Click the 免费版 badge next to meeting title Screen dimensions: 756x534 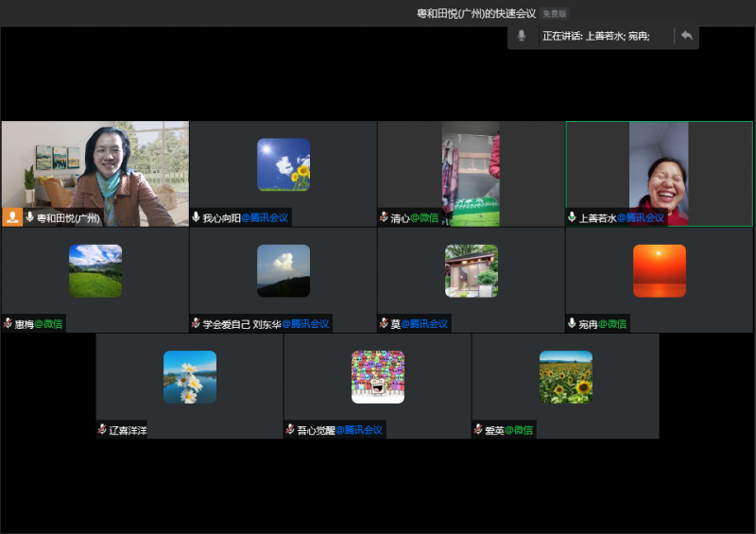click(555, 14)
